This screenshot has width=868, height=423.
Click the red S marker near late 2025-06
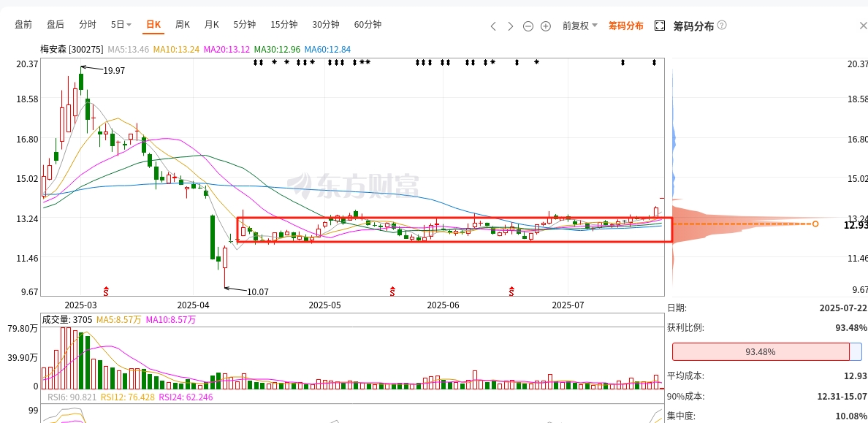pyautogui.click(x=512, y=290)
